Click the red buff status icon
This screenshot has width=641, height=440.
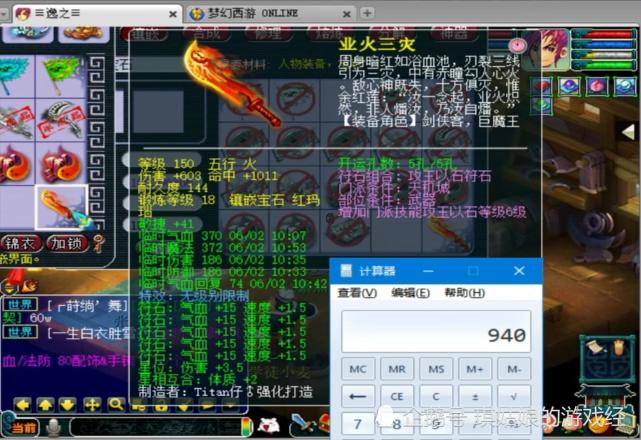[x=541, y=86]
